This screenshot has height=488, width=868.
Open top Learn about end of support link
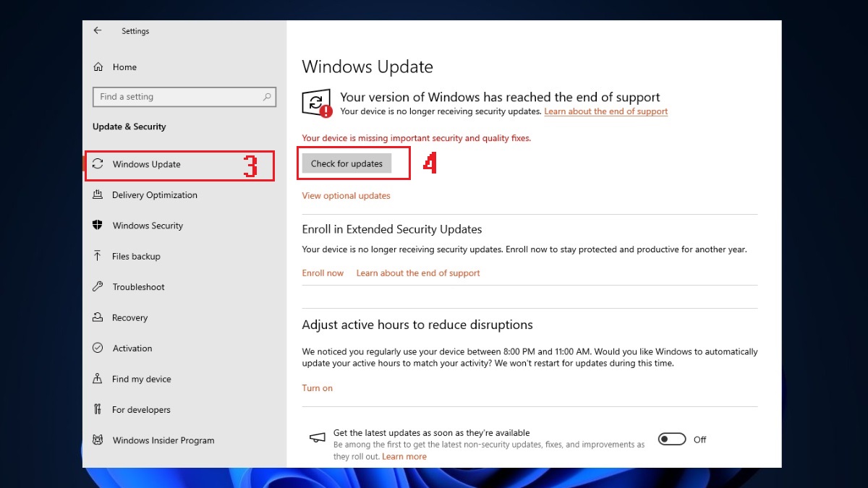606,111
